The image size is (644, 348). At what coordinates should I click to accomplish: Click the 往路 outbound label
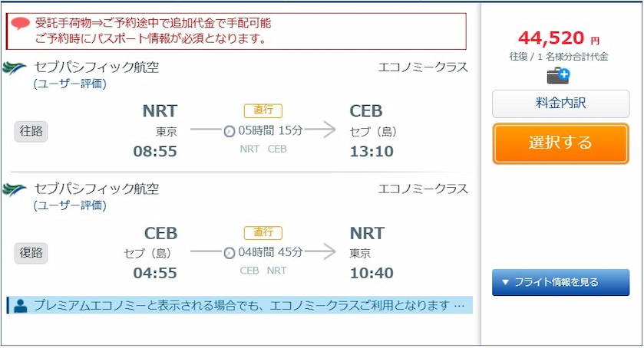31,131
